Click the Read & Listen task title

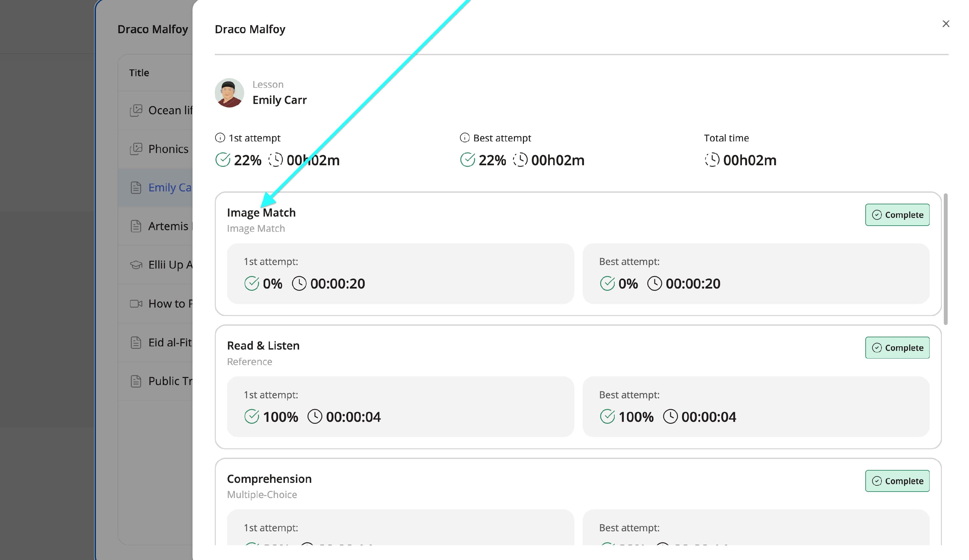coord(263,346)
